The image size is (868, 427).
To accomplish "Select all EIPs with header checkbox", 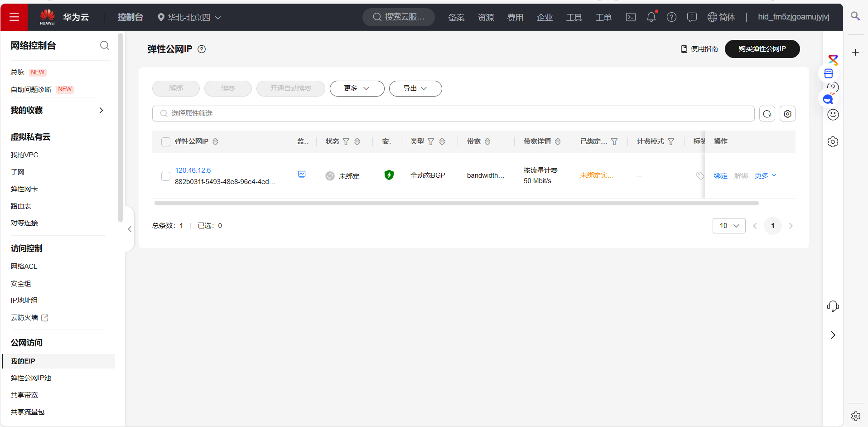I will click(x=166, y=142).
